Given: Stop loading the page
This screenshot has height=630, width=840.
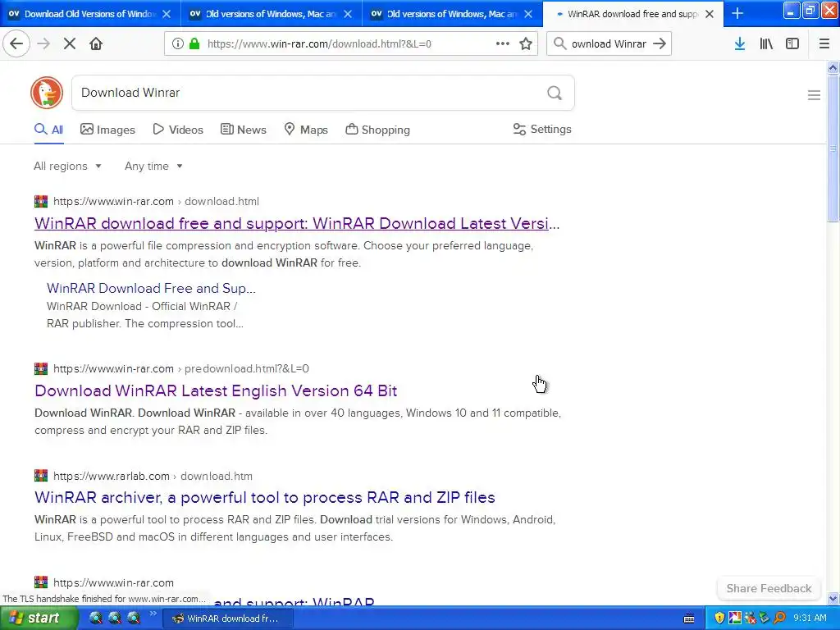Looking at the screenshot, I should pyautogui.click(x=70, y=44).
